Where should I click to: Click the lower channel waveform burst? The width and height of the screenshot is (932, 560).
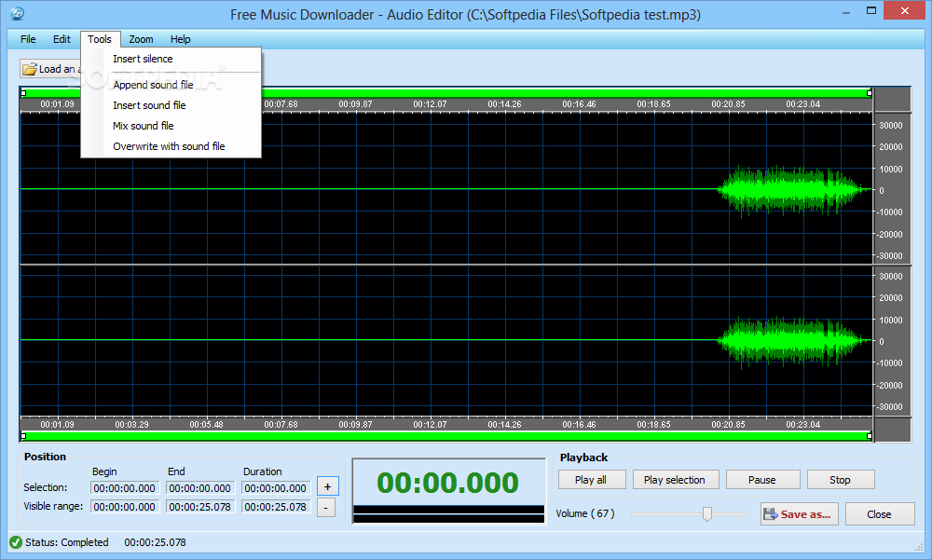click(792, 341)
